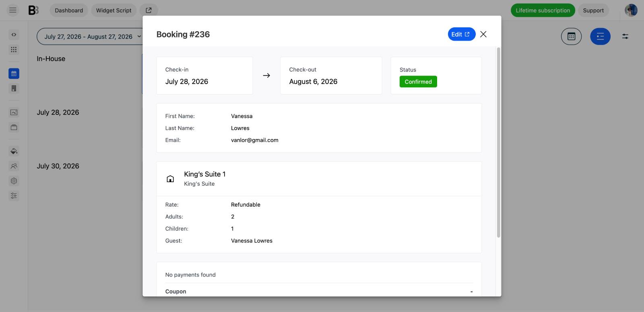Click the No payments found text
The height and width of the screenshot is (312, 644).
click(x=190, y=275)
